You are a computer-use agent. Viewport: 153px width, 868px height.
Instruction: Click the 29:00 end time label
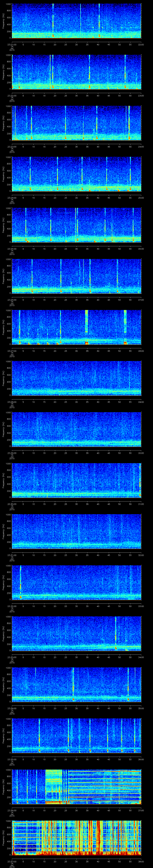(x=141, y=402)
